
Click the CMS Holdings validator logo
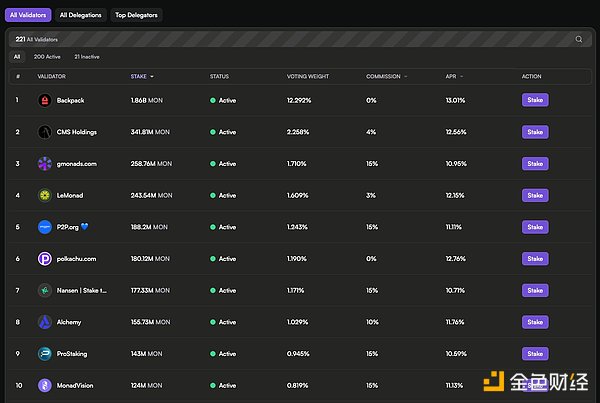pos(45,132)
